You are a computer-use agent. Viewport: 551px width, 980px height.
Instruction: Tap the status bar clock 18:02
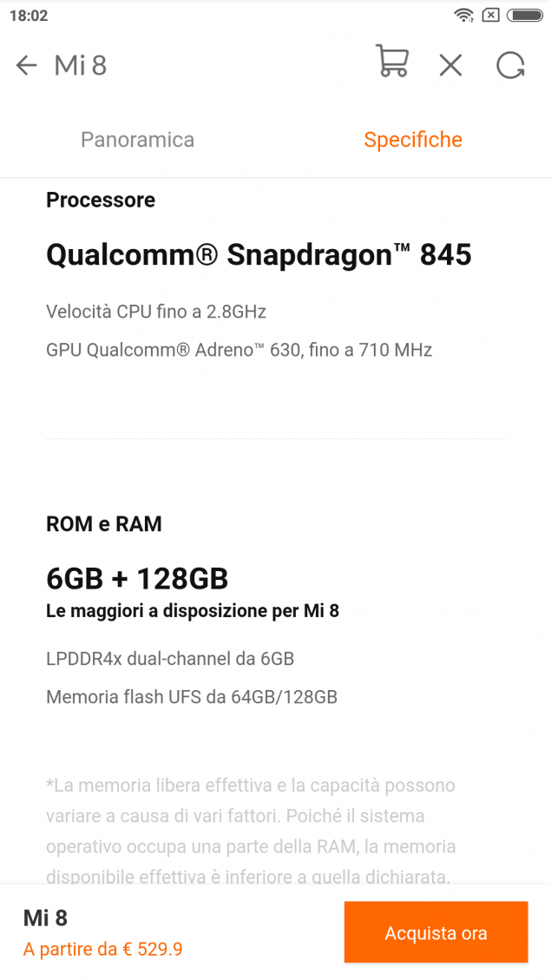[x=29, y=16]
